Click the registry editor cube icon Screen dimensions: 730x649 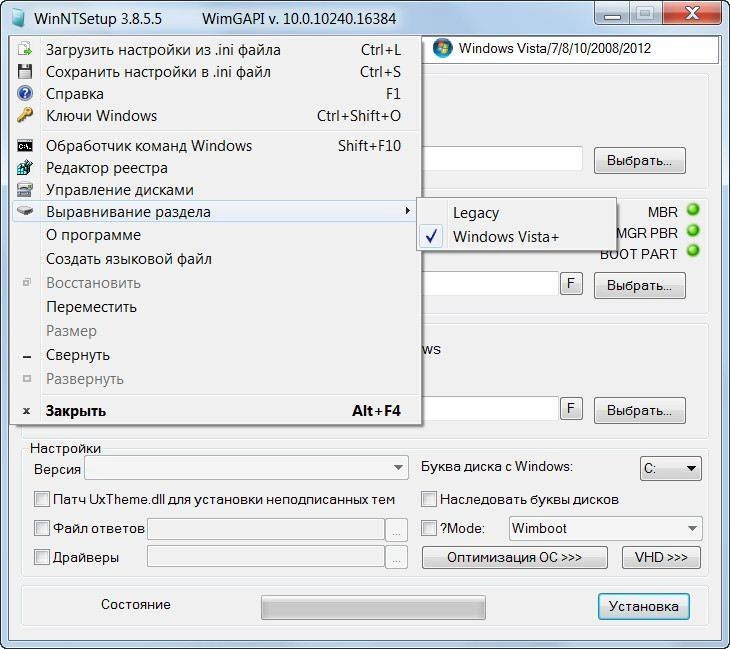click(x=25, y=168)
